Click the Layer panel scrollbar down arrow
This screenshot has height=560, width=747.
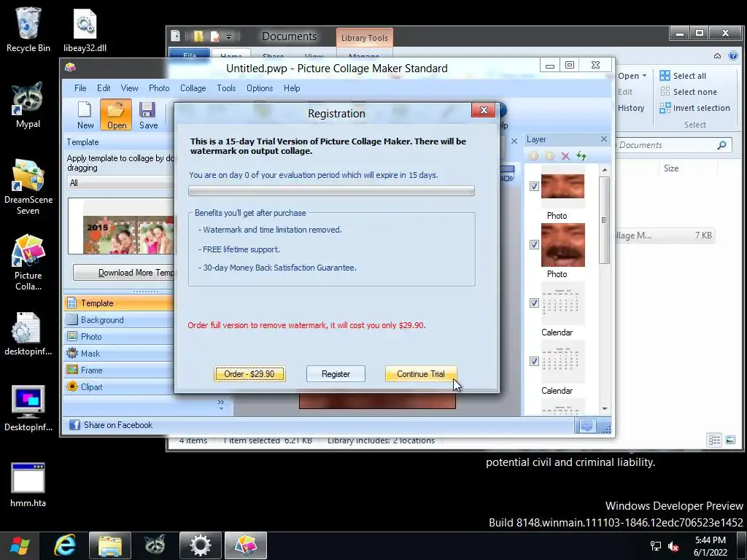pos(605,408)
